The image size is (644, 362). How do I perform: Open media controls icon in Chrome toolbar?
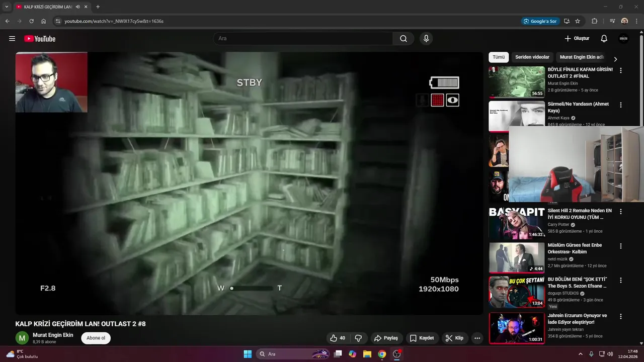coord(612,21)
